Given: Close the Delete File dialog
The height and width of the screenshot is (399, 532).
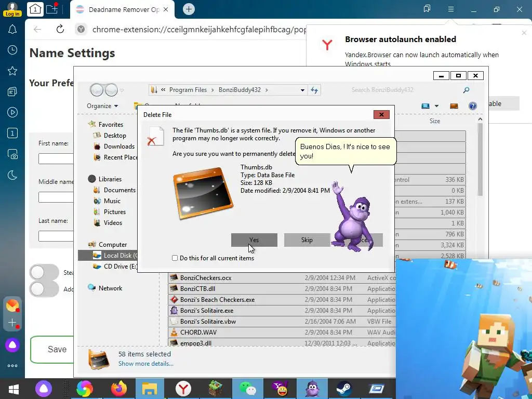Looking at the screenshot, I should 381,115.
